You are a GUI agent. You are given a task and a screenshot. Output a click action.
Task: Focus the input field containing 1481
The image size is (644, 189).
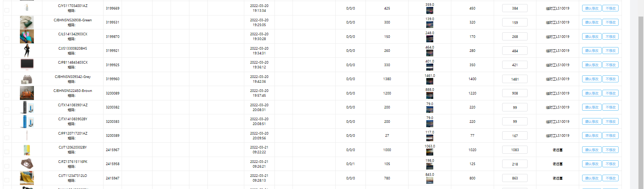click(x=515, y=79)
